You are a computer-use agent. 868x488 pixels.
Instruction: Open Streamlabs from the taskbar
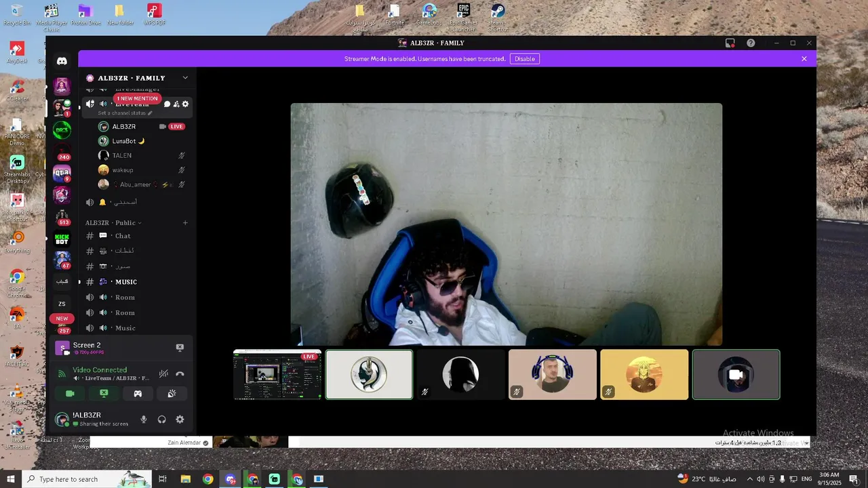(x=275, y=479)
